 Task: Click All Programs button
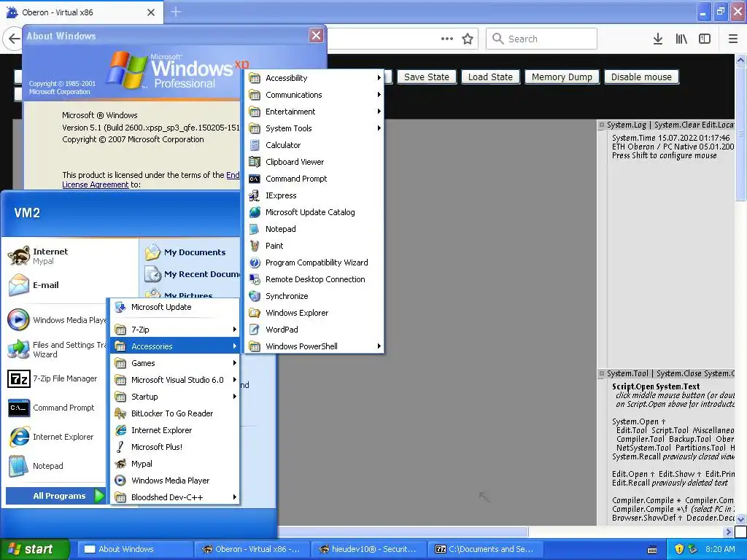coord(55,496)
